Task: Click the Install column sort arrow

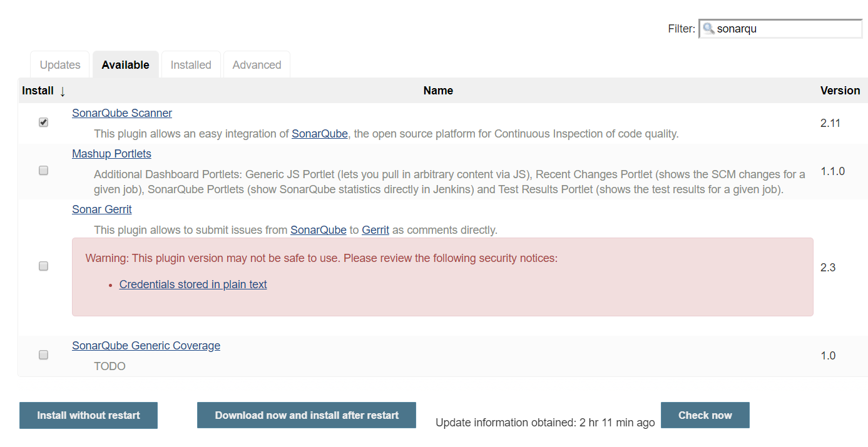Action: point(63,91)
